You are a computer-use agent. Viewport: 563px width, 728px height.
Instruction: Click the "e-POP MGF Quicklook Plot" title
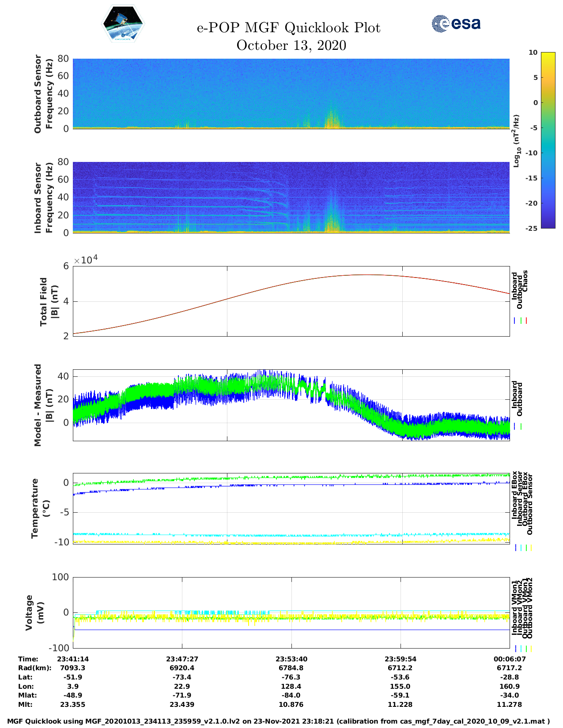[288, 28]
